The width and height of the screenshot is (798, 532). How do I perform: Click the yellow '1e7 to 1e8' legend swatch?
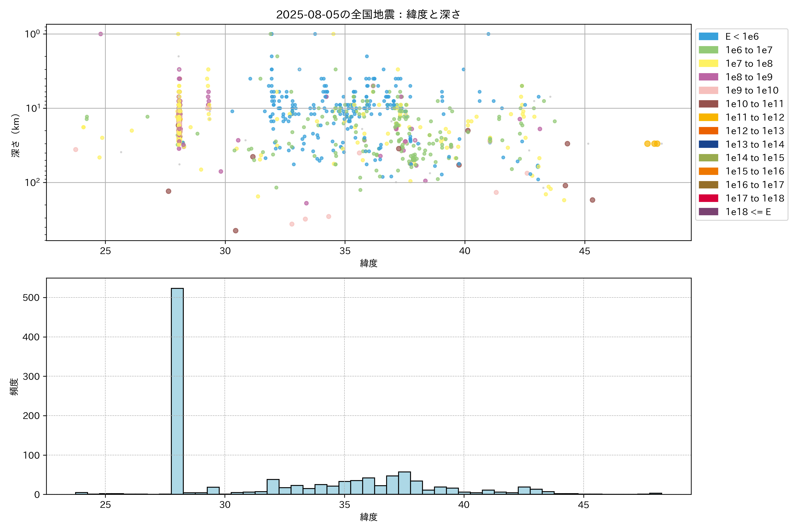pos(708,63)
